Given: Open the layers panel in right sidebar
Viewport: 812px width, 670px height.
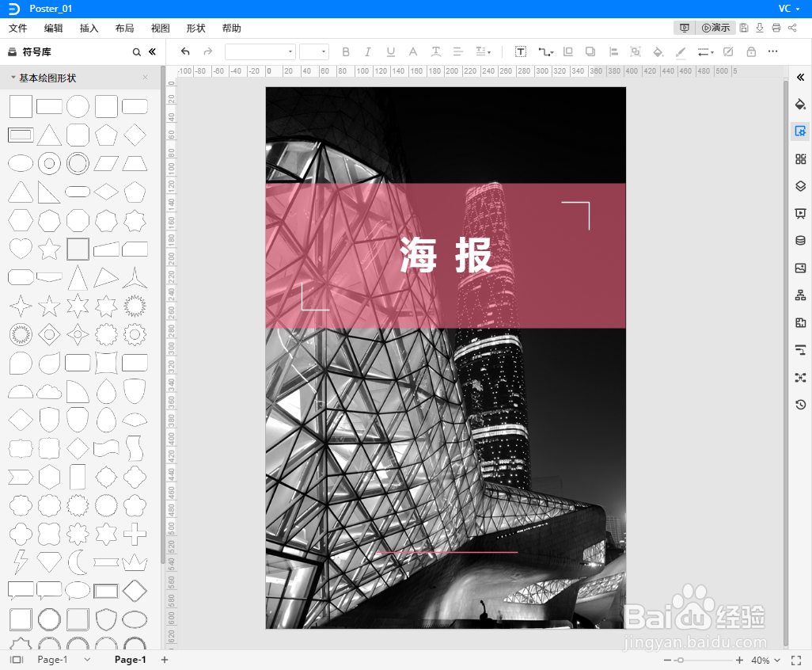Looking at the screenshot, I should pyautogui.click(x=800, y=186).
